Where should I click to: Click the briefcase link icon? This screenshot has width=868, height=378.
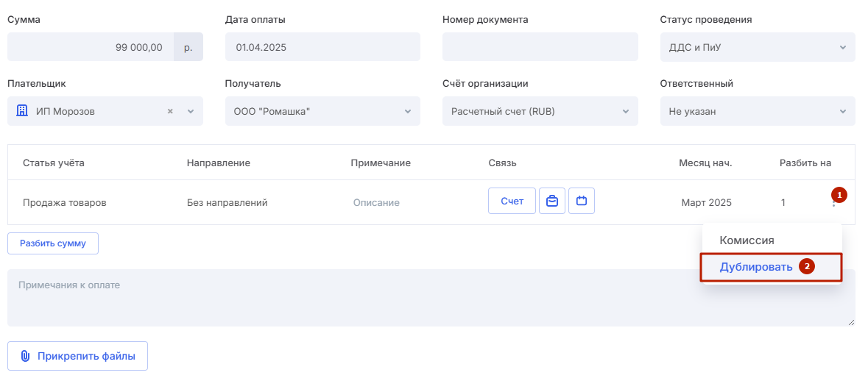(x=552, y=201)
